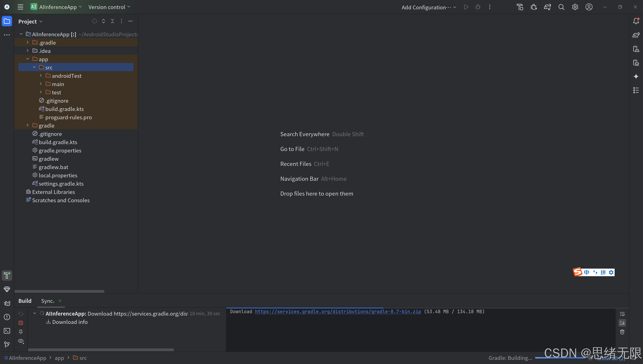Viewport: 643px width, 364px height.
Task: Open the IDE Settings gear icon
Action: [x=575, y=7]
